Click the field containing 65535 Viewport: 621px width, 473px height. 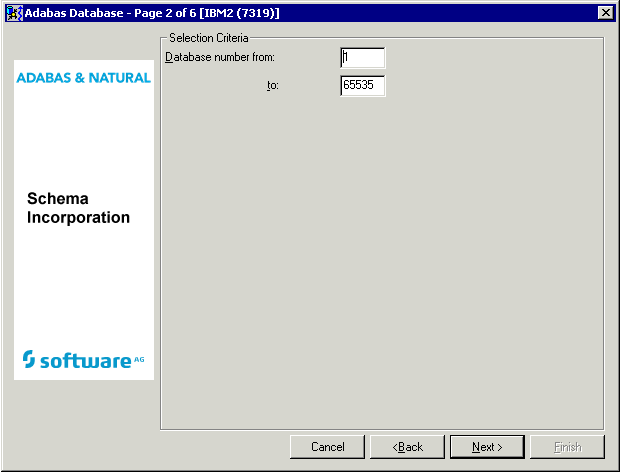362,86
